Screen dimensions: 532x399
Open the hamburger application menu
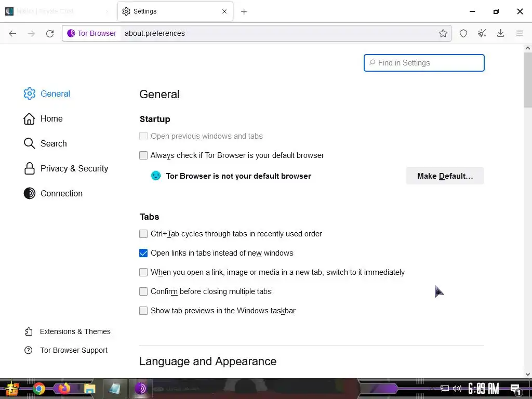(x=520, y=33)
